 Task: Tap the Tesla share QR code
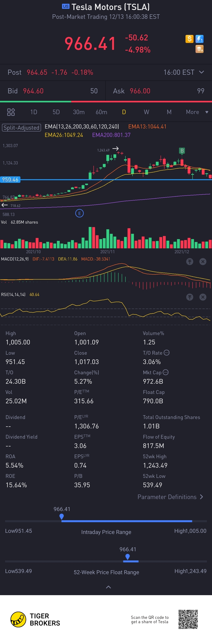pyautogui.click(x=188, y=619)
